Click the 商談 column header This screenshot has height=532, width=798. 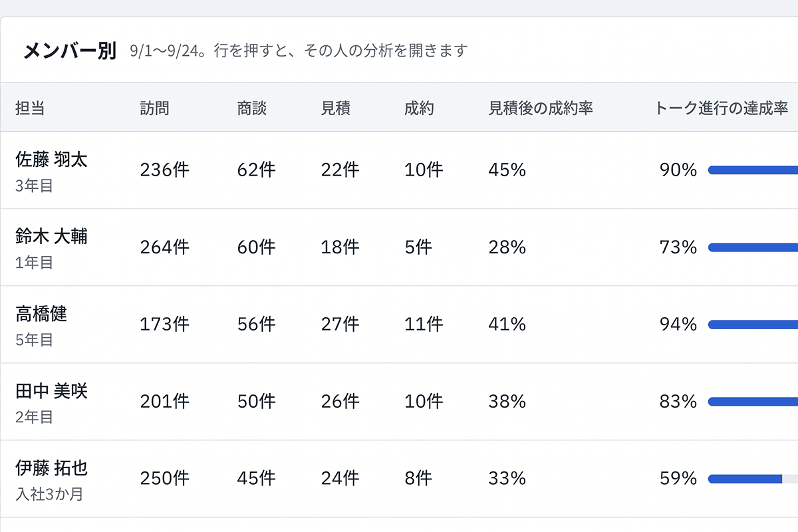[x=252, y=108]
